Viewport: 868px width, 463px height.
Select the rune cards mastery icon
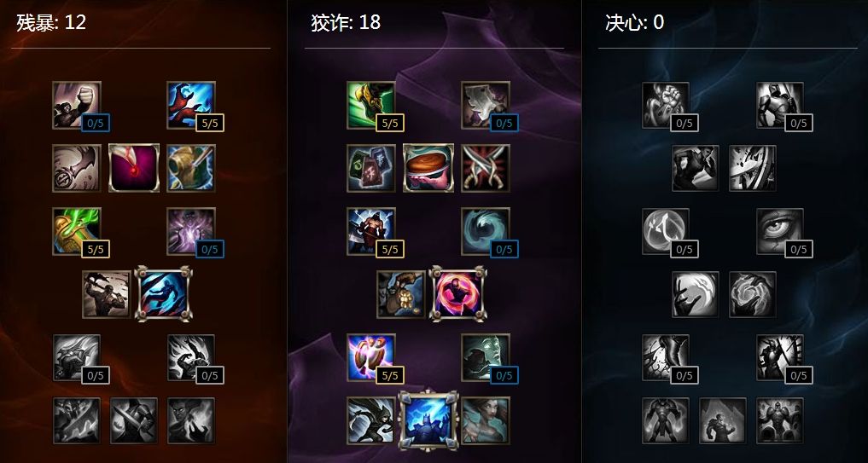click(x=371, y=168)
